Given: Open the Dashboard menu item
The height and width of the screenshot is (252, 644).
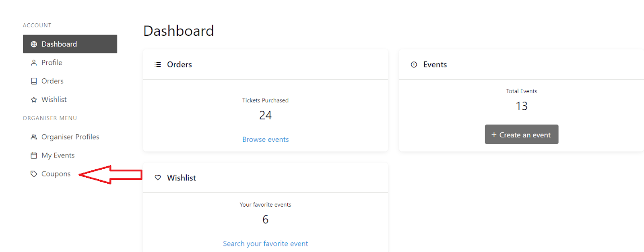Looking at the screenshot, I should (x=59, y=44).
